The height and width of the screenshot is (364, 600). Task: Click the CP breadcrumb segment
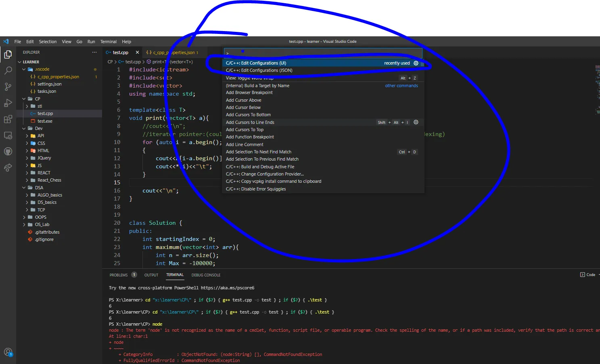110,62
